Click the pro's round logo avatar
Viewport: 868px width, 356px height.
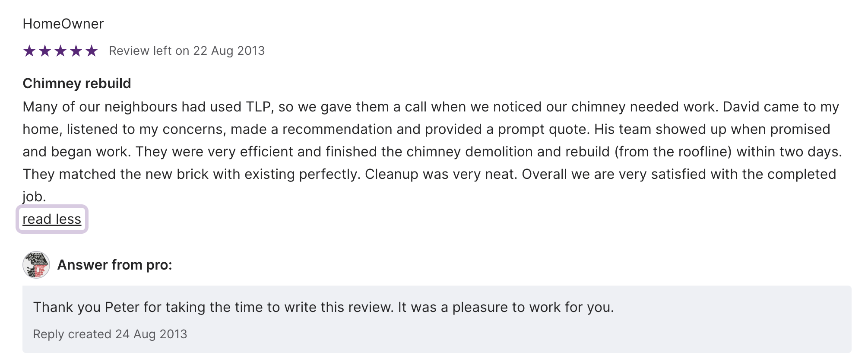(x=36, y=265)
